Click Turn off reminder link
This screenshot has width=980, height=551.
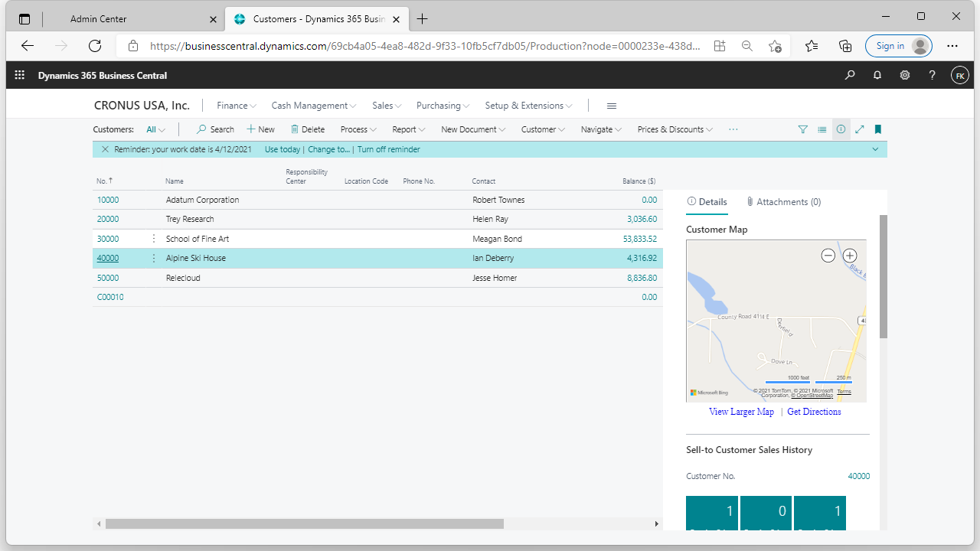point(388,149)
